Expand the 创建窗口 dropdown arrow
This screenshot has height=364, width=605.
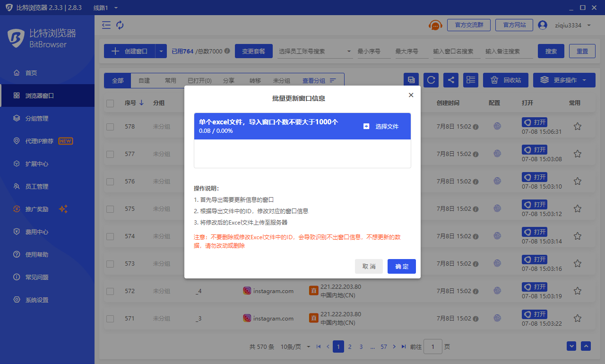(x=161, y=51)
